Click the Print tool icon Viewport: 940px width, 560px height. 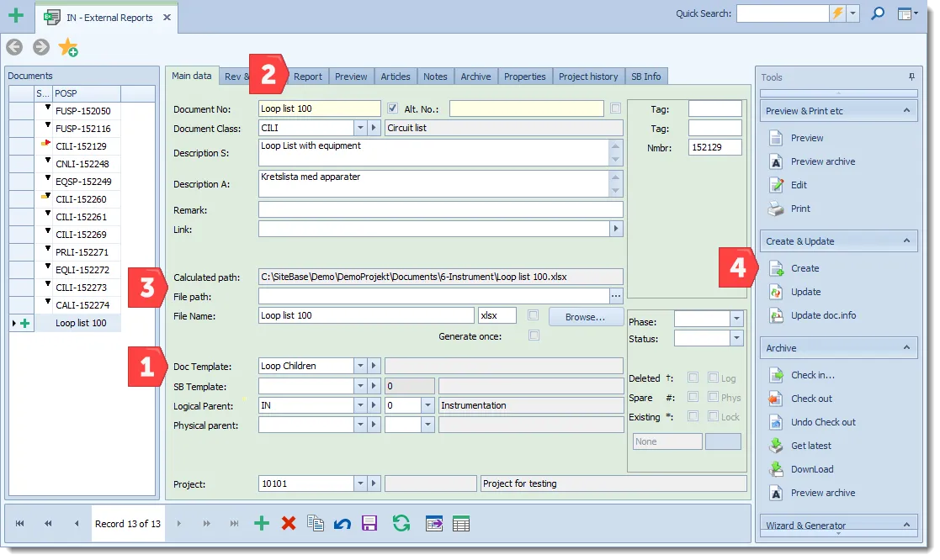click(x=777, y=209)
